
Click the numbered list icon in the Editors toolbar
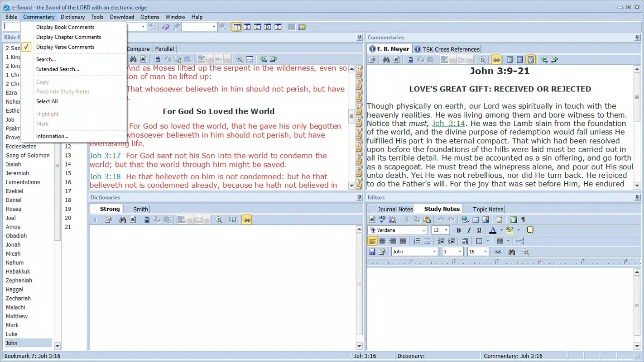[417, 241]
